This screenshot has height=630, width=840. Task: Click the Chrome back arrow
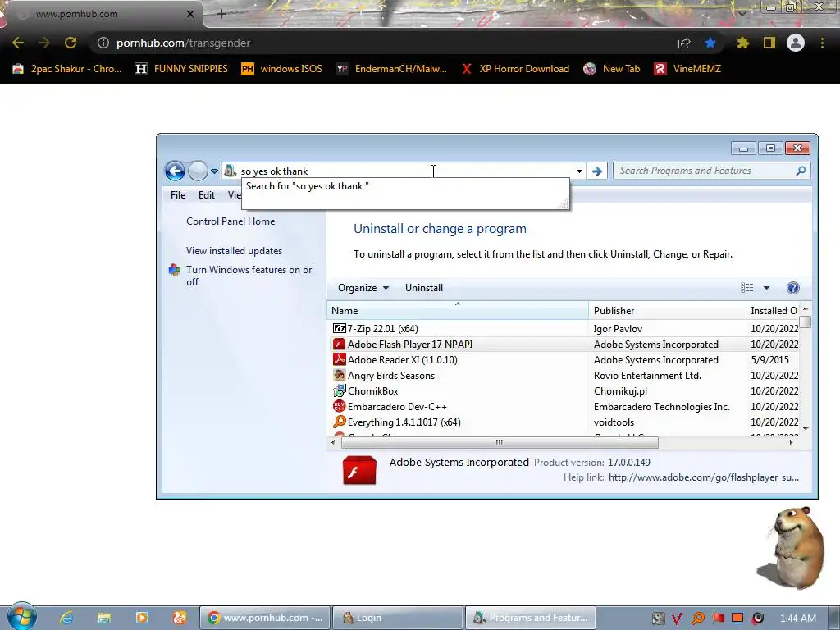[x=18, y=43]
